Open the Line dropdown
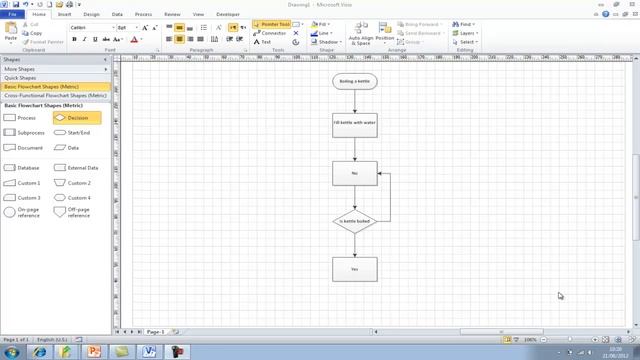Image resolution: width=640 pixels, height=360 pixels. [x=322, y=33]
